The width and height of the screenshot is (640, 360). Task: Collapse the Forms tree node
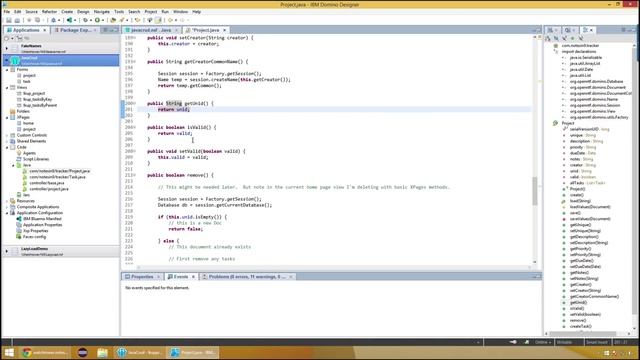click(7, 70)
